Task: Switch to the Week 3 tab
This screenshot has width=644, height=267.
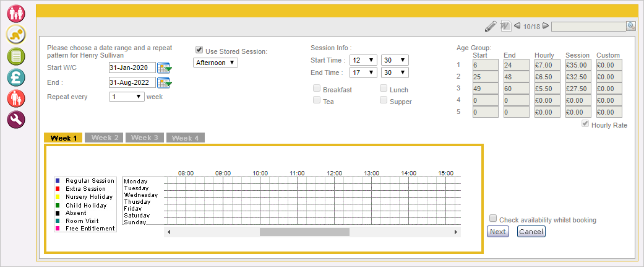Action: click(145, 138)
